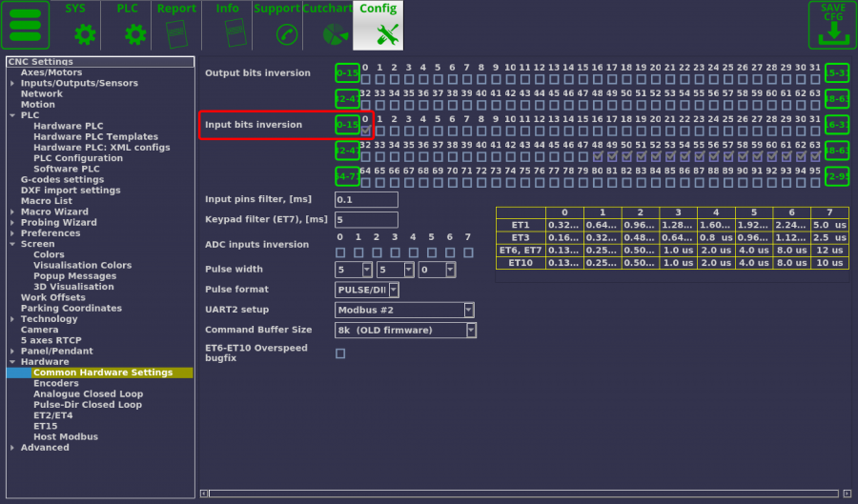Toggle ADC inputs inversion checkbox 0
This screenshot has width=858, height=504.
tap(340, 252)
